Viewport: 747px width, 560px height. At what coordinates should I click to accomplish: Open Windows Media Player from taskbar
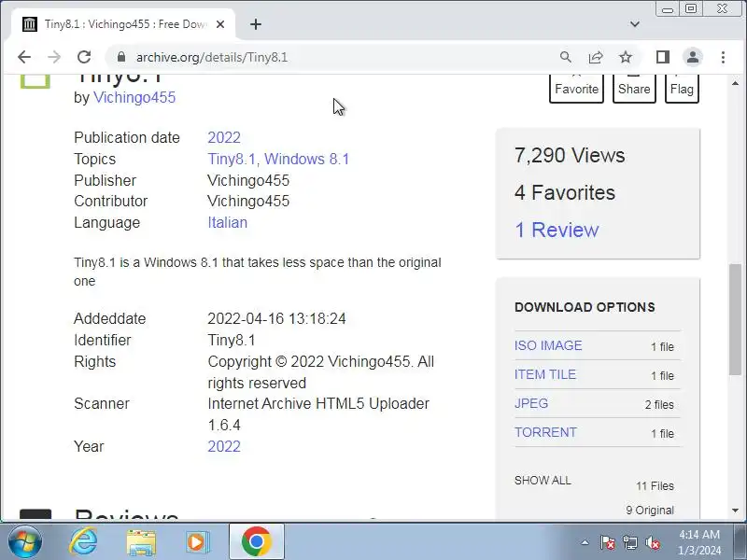tap(197, 542)
